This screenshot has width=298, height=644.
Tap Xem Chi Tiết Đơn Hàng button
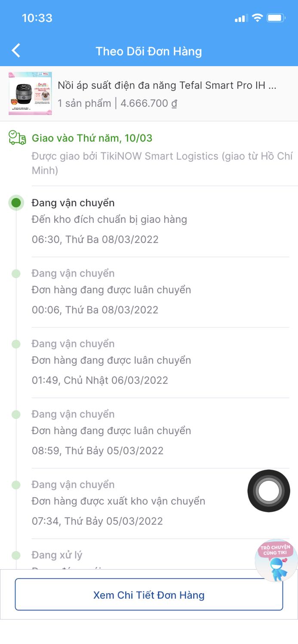pyautogui.click(x=149, y=595)
